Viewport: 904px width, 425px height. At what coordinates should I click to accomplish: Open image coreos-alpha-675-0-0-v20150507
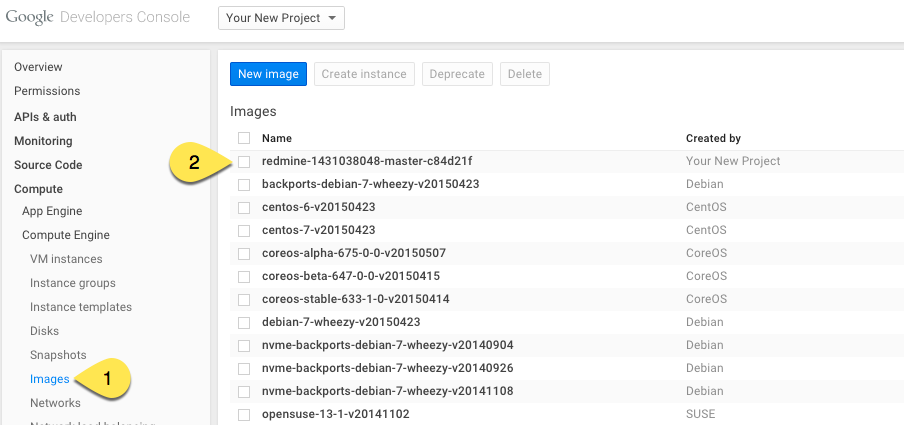pyautogui.click(x=353, y=253)
